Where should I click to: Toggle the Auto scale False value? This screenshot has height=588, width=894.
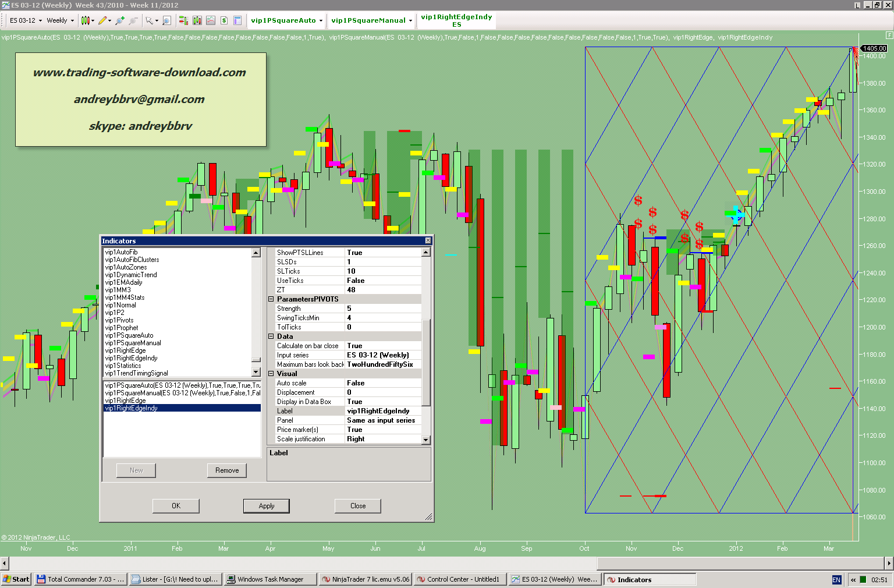pyautogui.click(x=382, y=383)
